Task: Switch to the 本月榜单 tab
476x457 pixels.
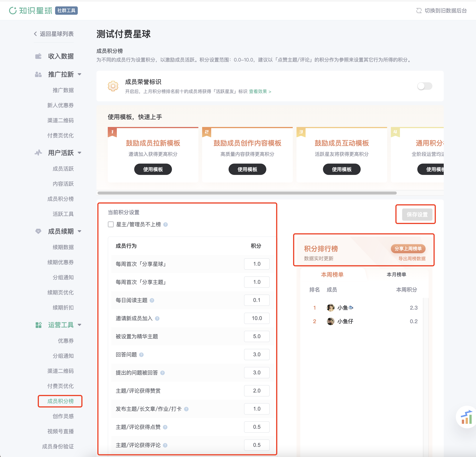Action: coord(396,274)
